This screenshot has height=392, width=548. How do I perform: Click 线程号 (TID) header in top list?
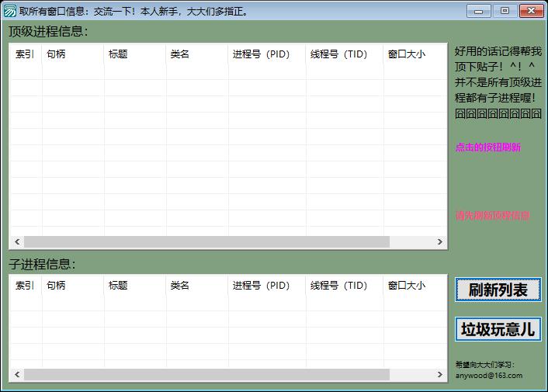point(345,54)
